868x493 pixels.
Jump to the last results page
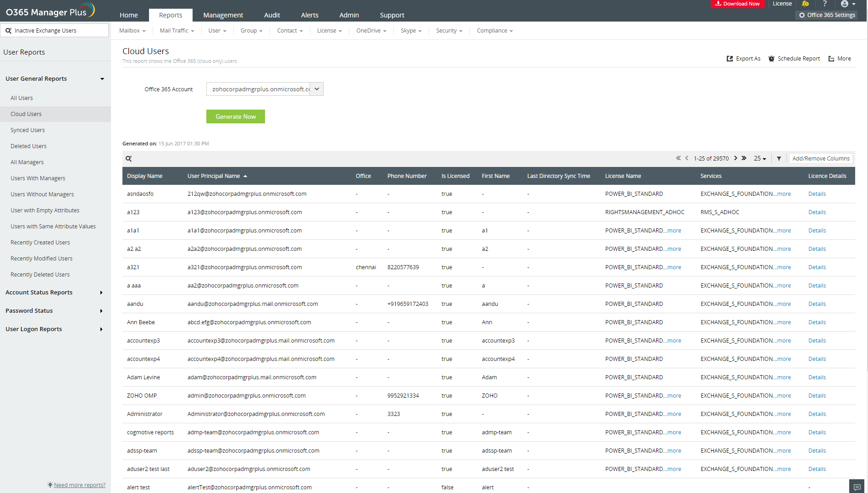tap(744, 158)
